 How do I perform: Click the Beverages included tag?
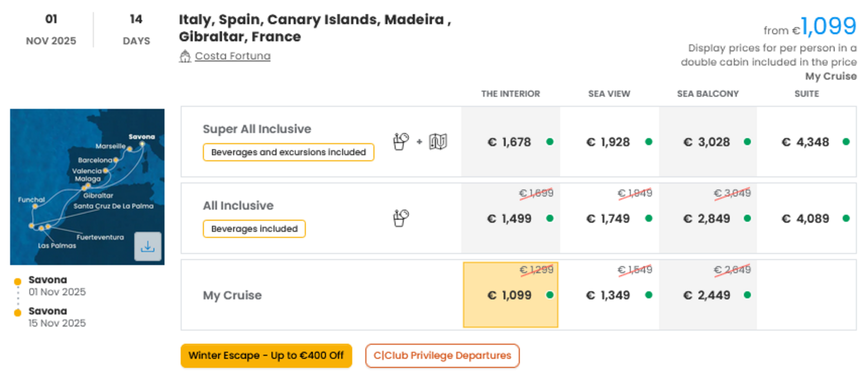pyautogui.click(x=254, y=228)
